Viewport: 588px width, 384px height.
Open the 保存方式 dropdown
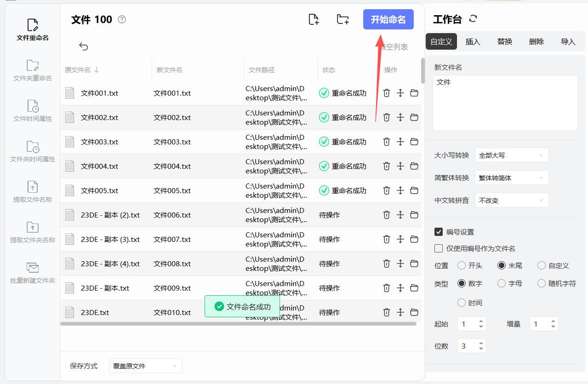145,366
